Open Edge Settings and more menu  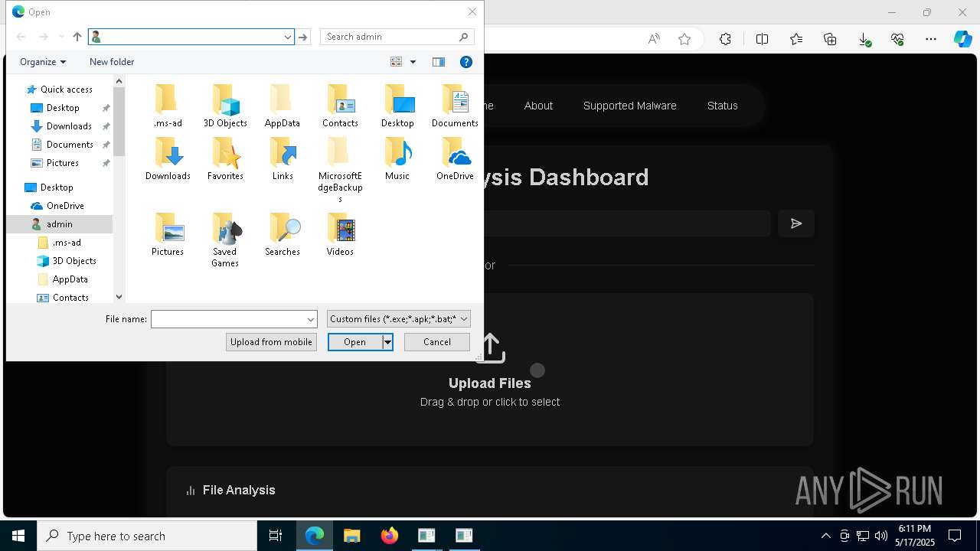931,39
